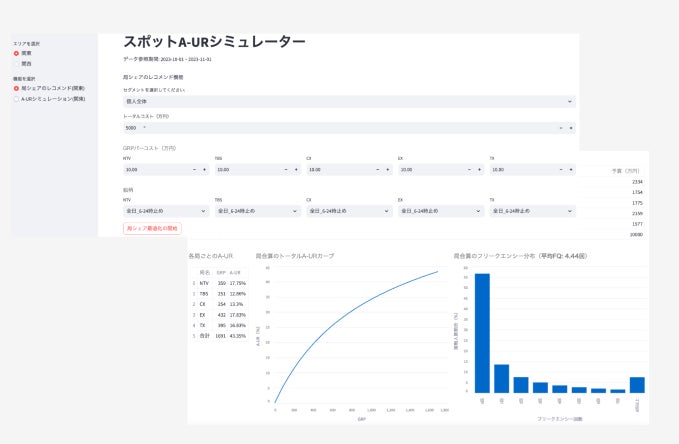Screen dimensions: 679x444
Task: Click the 局合算のトータルA-URカーブ chart title
Action: (295, 256)
